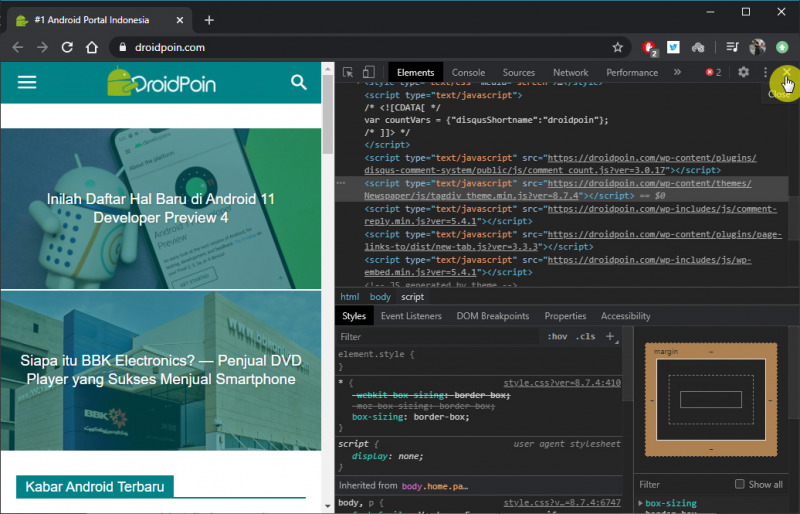Go to the browser home page icon
This screenshot has width=800, height=514.
[x=92, y=47]
